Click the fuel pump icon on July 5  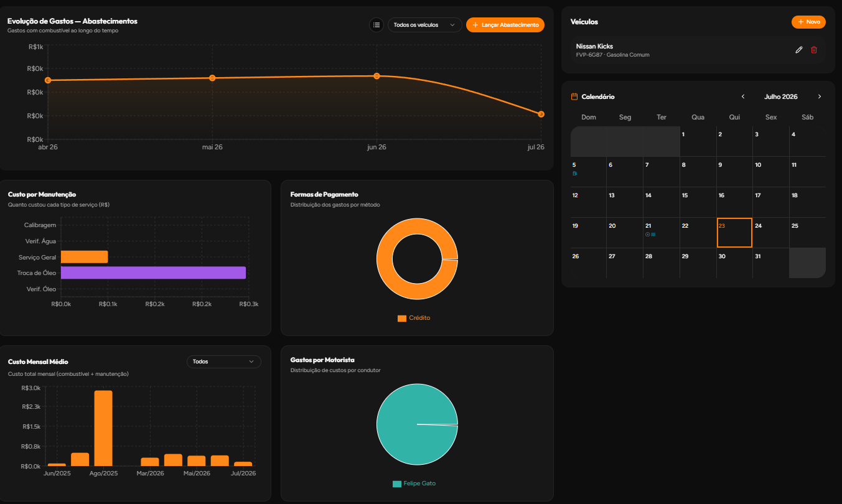[574, 174]
